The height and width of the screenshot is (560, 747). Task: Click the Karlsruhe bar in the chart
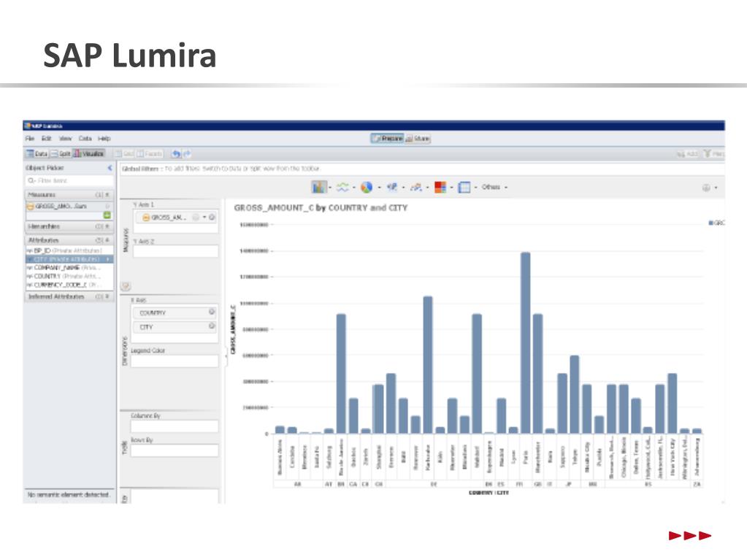coord(428,365)
